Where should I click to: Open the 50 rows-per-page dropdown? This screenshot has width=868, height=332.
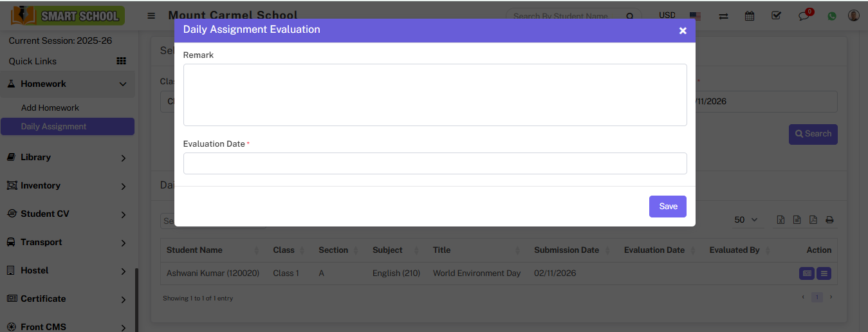(746, 220)
